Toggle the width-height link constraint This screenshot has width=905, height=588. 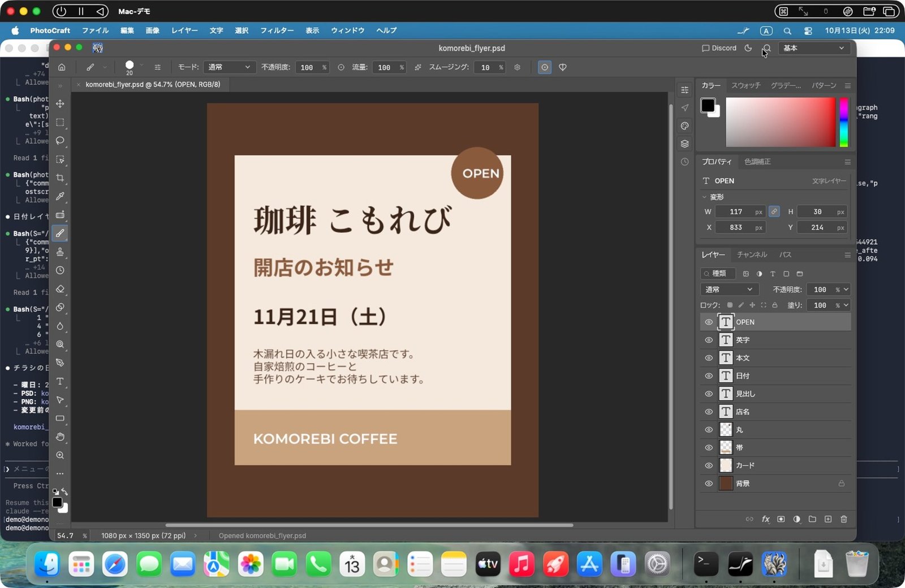click(774, 211)
